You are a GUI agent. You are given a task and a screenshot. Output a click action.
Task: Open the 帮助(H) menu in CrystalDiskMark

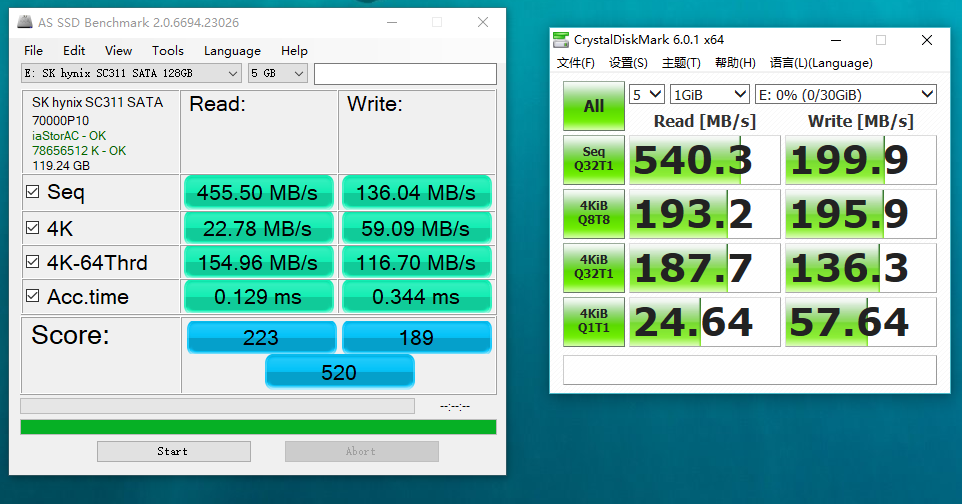click(735, 63)
